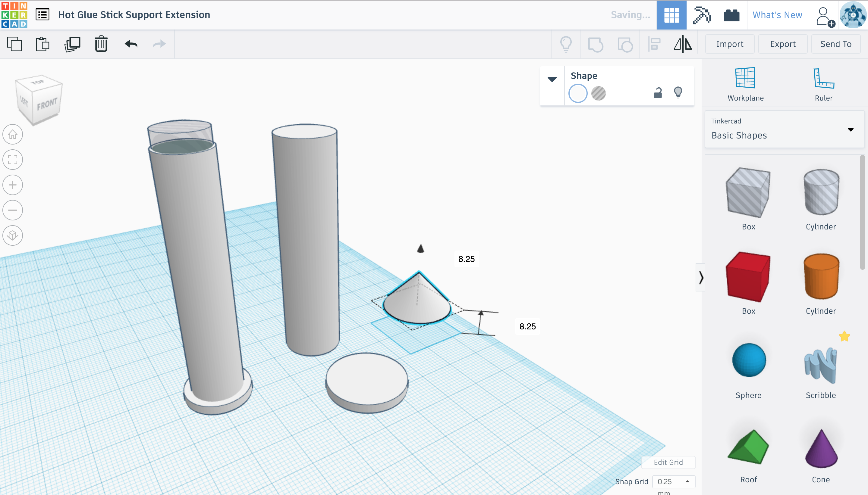Image resolution: width=868 pixels, height=495 pixels.
Task: Switch to 3D design view icon
Action: (x=671, y=14)
